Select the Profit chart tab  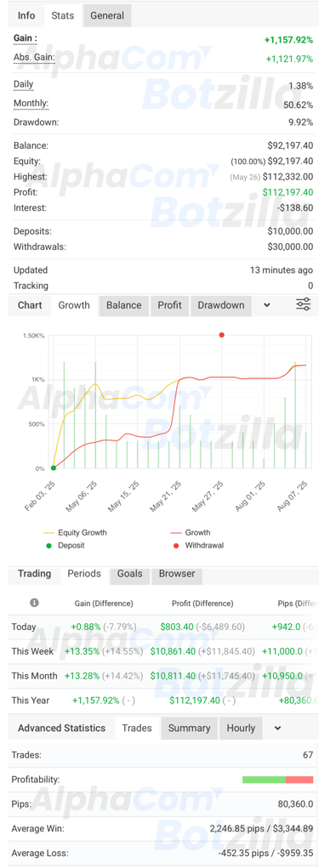tap(169, 305)
